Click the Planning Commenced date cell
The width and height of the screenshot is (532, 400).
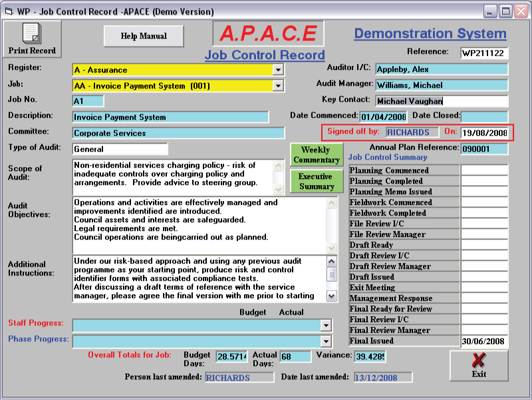tap(484, 170)
